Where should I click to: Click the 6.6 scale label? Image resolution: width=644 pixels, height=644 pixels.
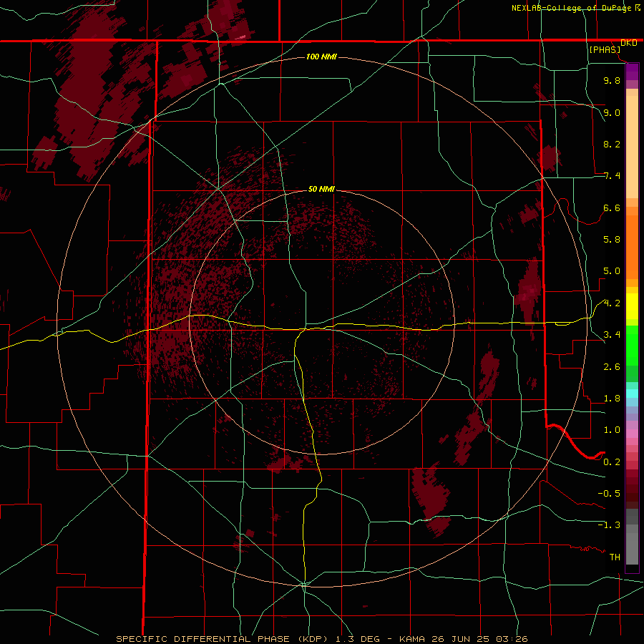tap(612, 208)
